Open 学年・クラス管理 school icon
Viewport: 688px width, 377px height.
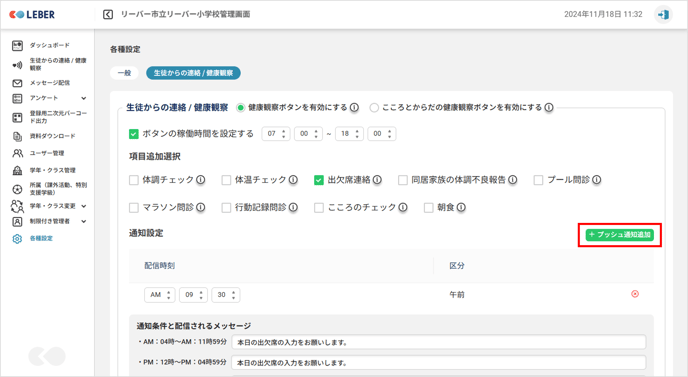coord(17,170)
